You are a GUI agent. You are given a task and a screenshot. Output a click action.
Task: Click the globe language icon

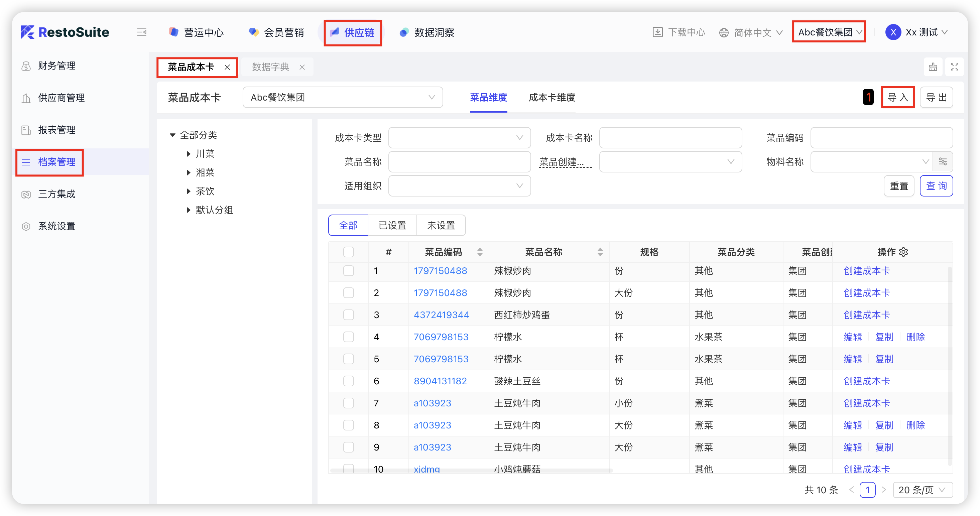click(x=724, y=33)
